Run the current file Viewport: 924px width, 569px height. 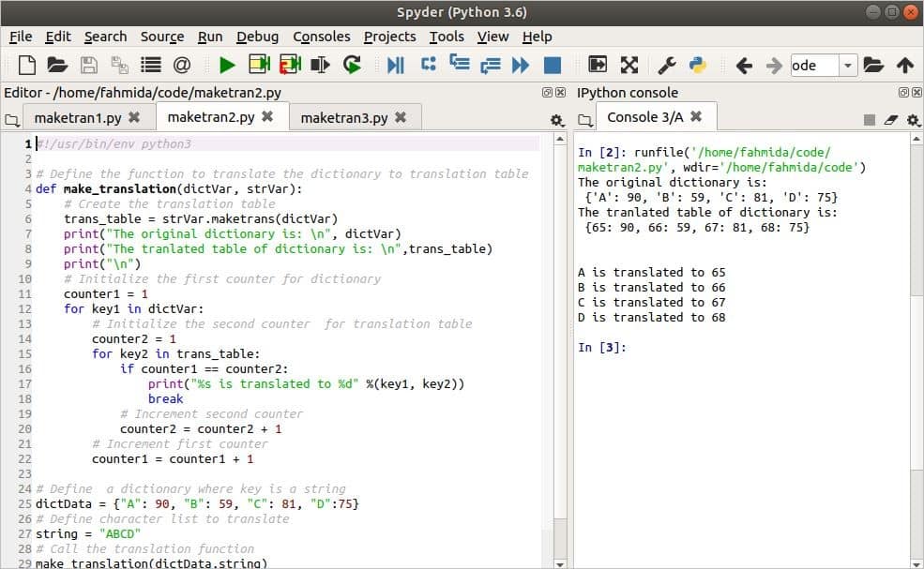pos(226,66)
